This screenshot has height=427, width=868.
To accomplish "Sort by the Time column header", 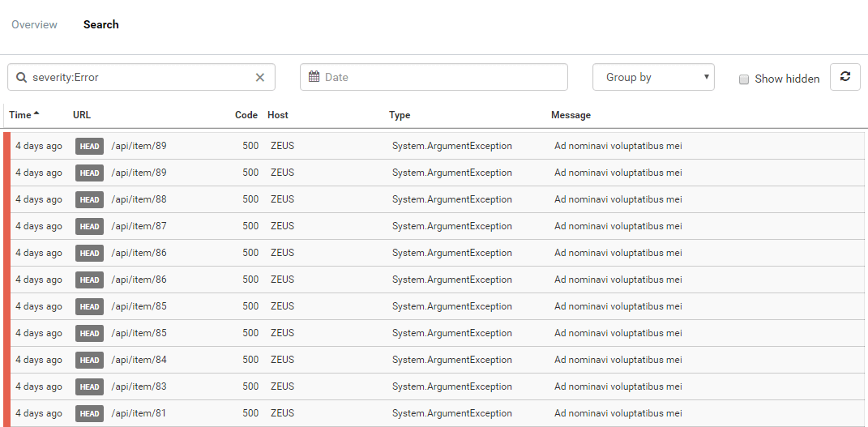I will pyautogui.click(x=20, y=115).
